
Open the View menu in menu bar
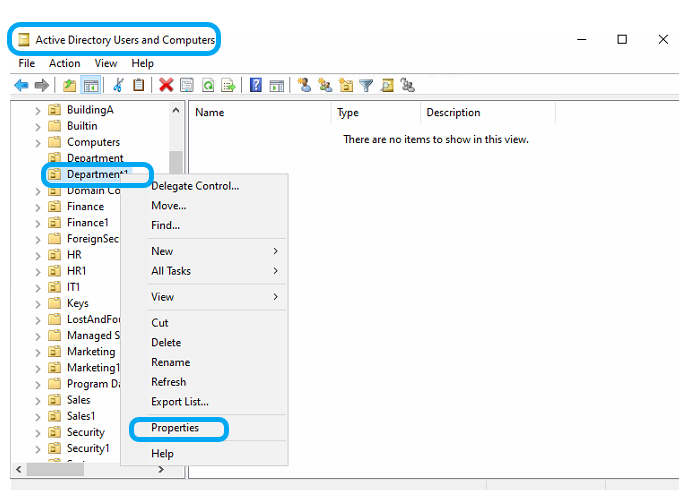click(105, 63)
